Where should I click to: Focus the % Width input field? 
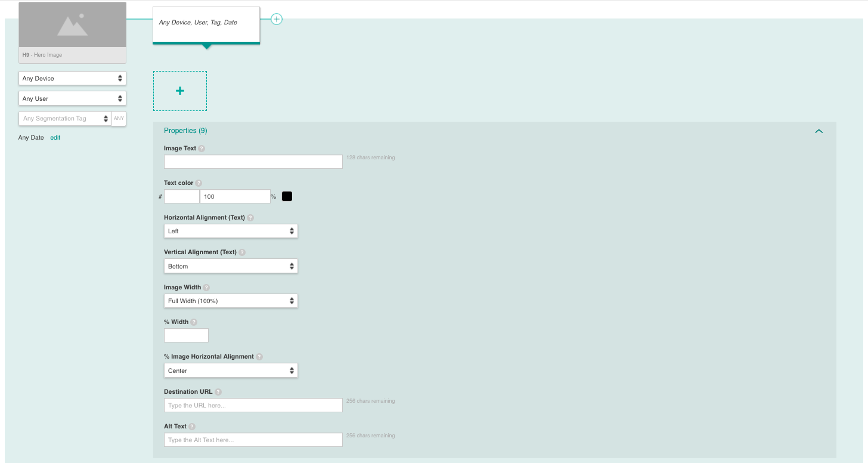(x=186, y=335)
